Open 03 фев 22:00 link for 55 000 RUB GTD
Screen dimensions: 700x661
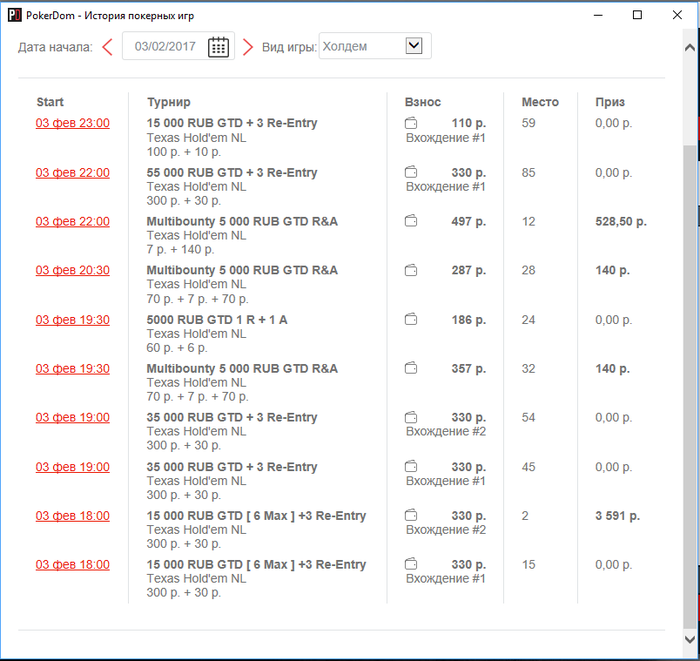(x=73, y=173)
